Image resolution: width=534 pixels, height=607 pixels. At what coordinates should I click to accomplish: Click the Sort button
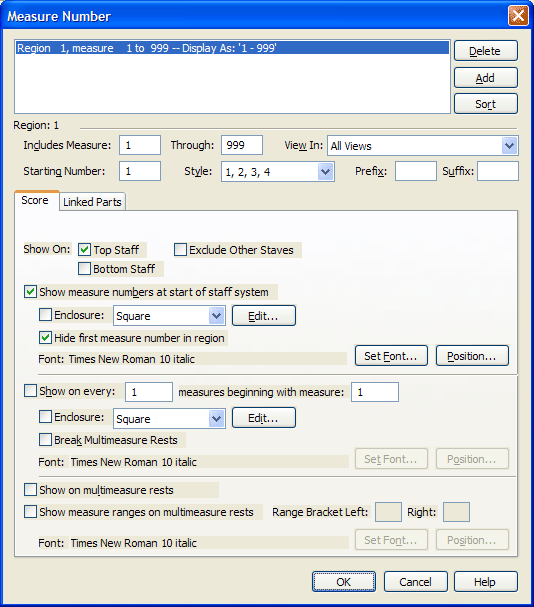point(486,104)
